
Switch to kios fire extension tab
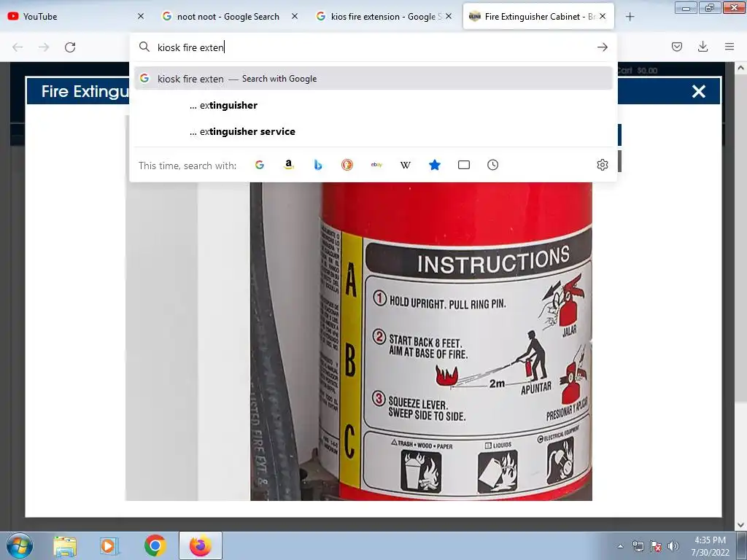click(x=384, y=16)
